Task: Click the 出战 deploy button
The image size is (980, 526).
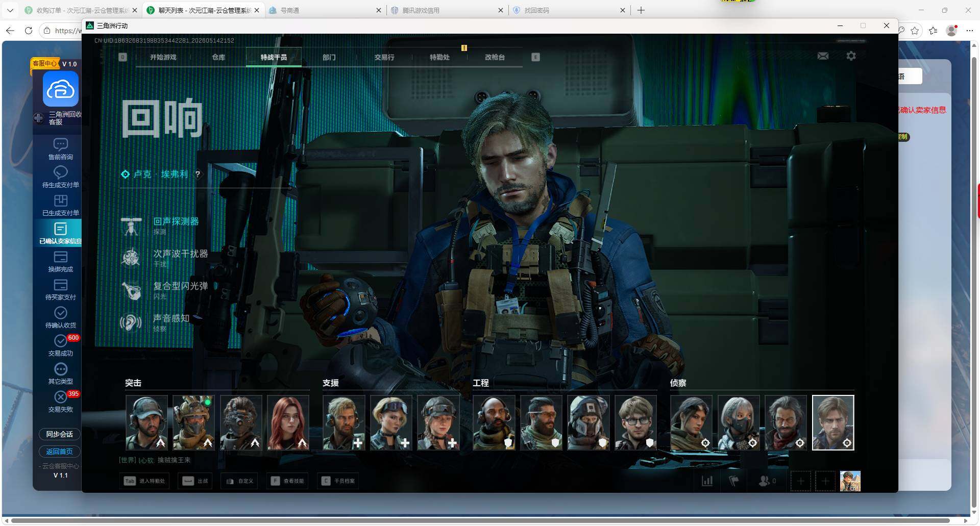Action: click(x=195, y=481)
